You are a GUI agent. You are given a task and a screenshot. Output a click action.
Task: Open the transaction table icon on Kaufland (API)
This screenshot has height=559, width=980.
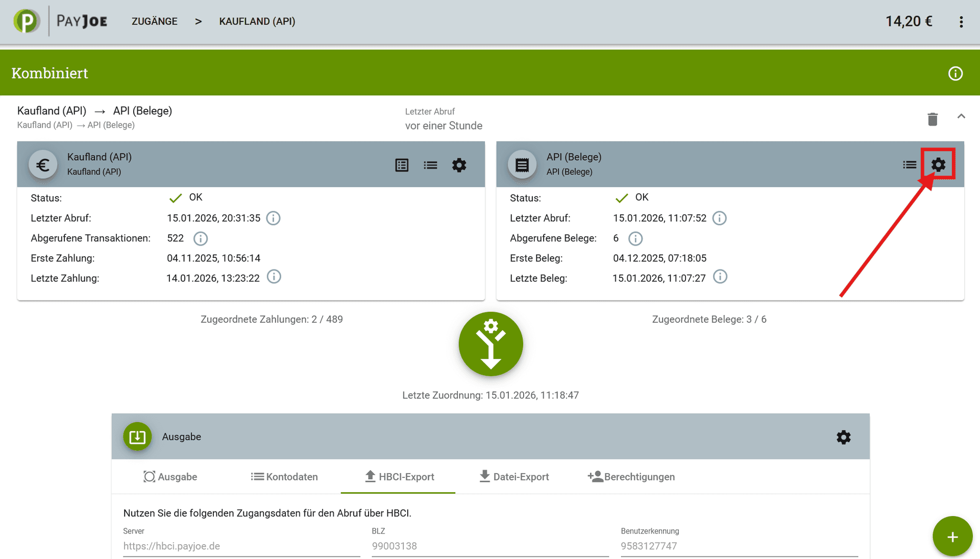point(402,164)
